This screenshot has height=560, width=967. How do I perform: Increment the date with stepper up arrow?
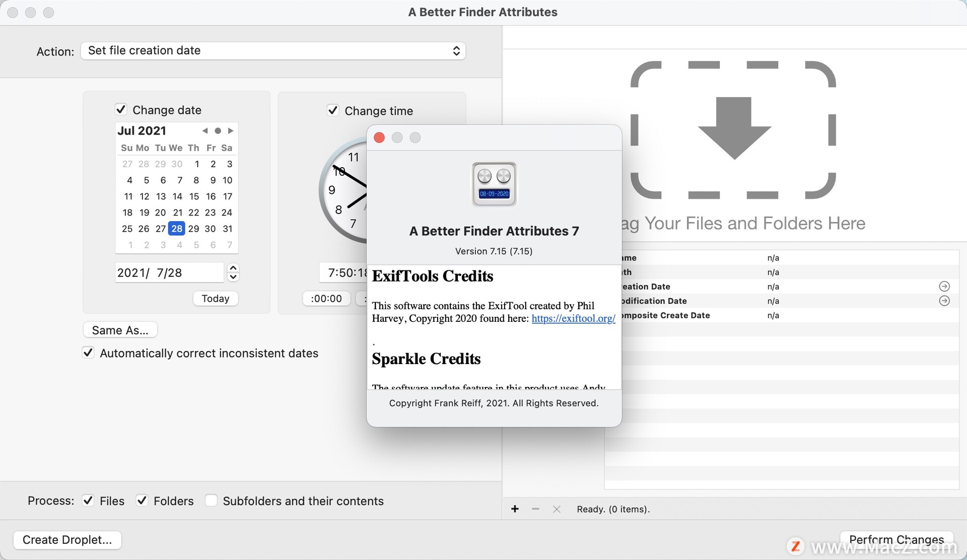(x=233, y=268)
